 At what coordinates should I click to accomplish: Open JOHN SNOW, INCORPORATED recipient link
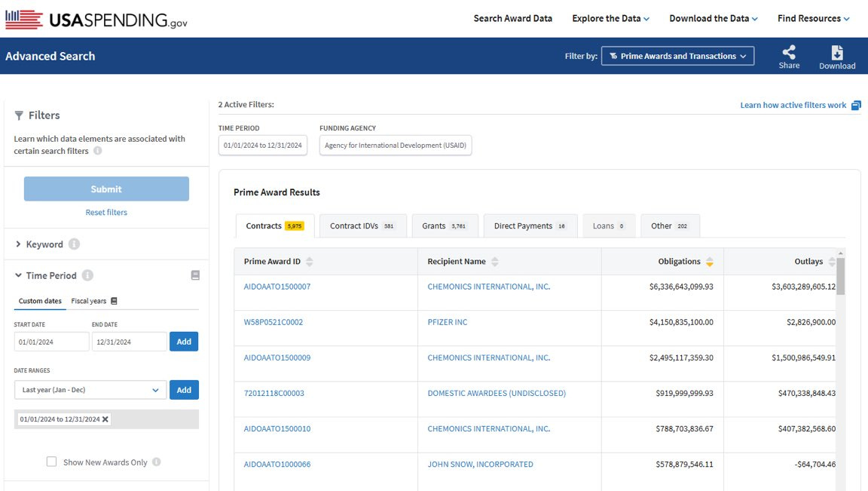point(480,464)
